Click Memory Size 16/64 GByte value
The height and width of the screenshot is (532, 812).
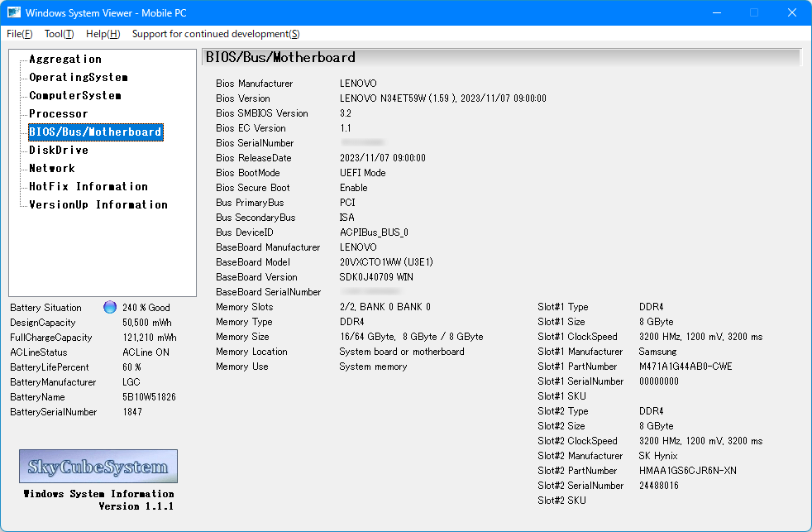pyautogui.click(x=411, y=337)
